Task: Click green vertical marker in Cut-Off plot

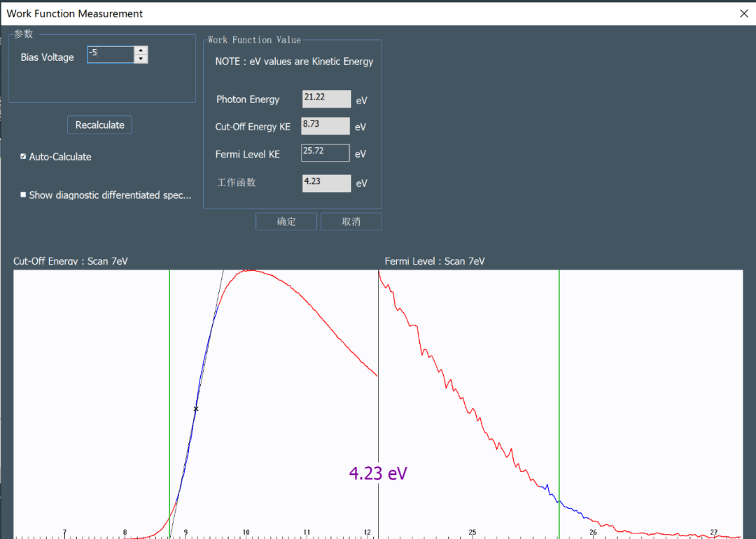Action: tap(169, 392)
